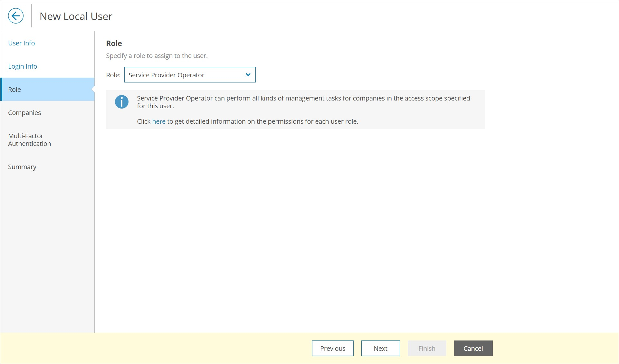
Task: Open the Multi-Factor Authentication step
Action: (29, 140)
